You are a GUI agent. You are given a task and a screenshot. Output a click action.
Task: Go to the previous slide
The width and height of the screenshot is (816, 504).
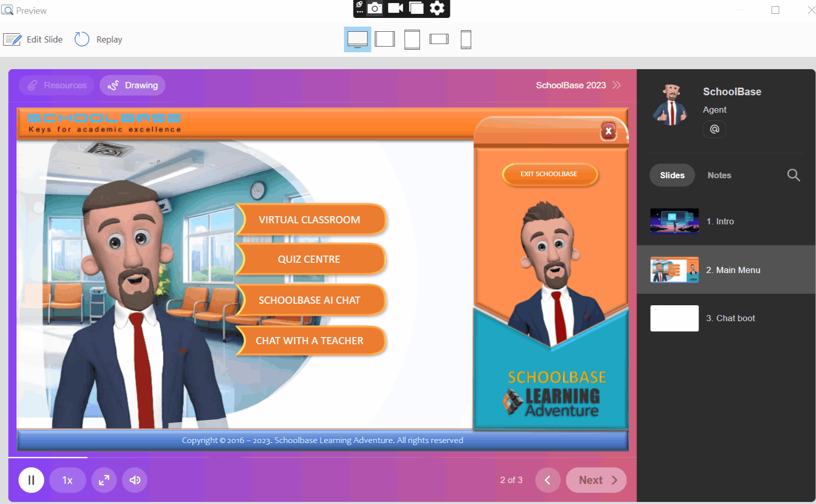[x=548, y=480]
